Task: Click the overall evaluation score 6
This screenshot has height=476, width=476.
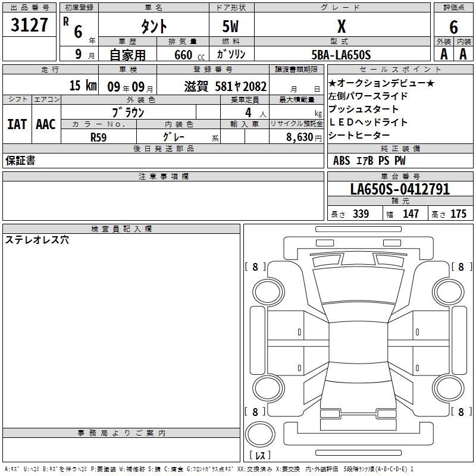Action: point(453,27)
